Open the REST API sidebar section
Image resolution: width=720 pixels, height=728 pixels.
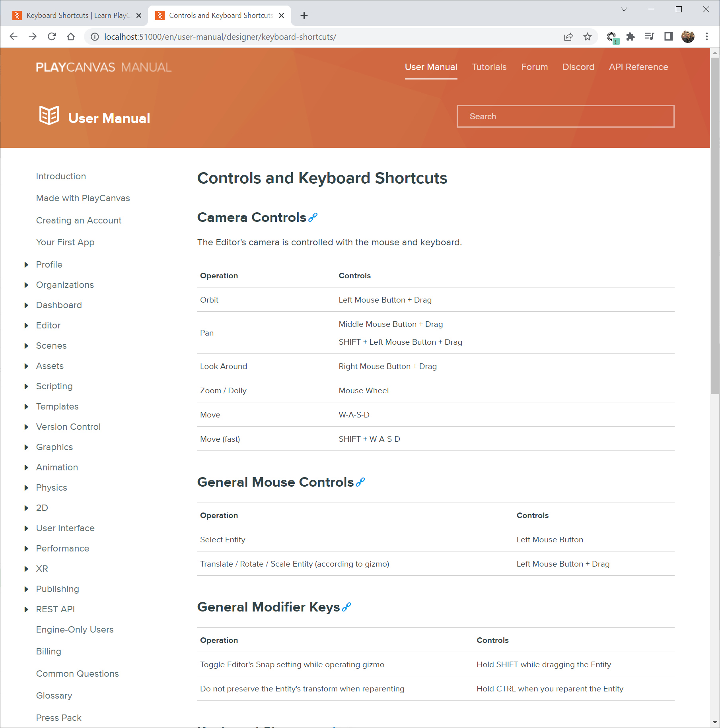(x=55, y=609)
